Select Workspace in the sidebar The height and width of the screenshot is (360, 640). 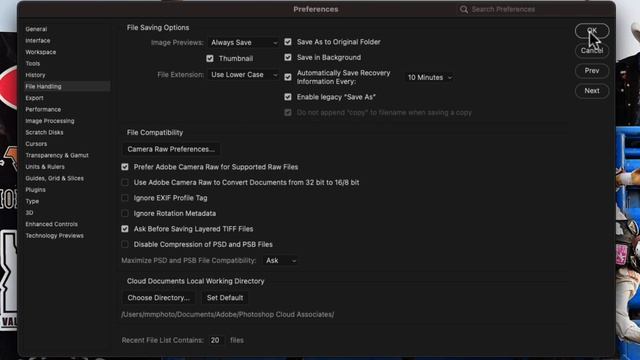coord(41,52)
